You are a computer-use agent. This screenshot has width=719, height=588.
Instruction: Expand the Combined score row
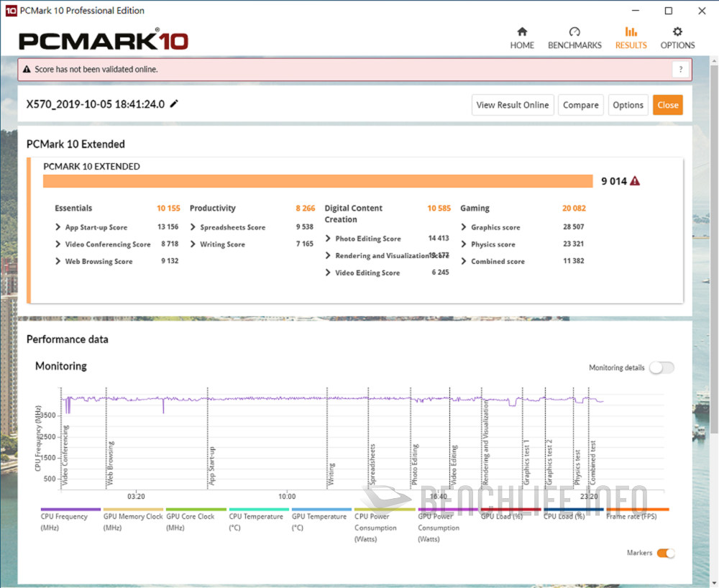[464, 261]
